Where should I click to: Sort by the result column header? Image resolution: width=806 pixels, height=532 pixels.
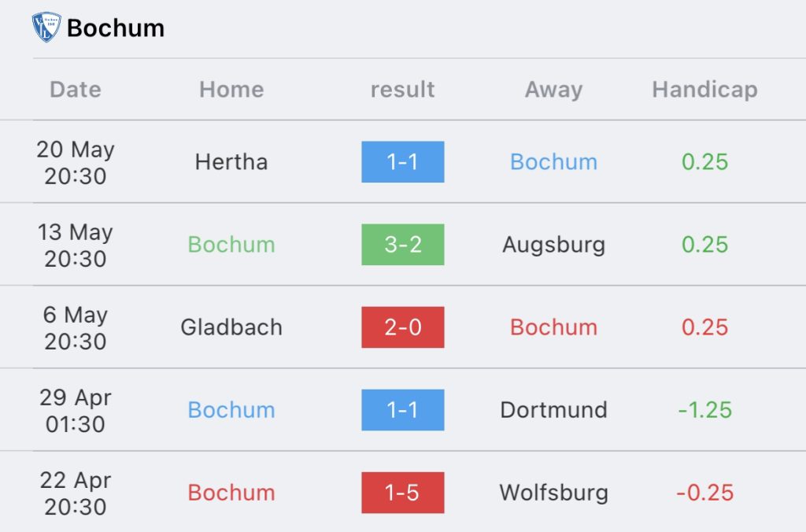click(x=402, y=90)
